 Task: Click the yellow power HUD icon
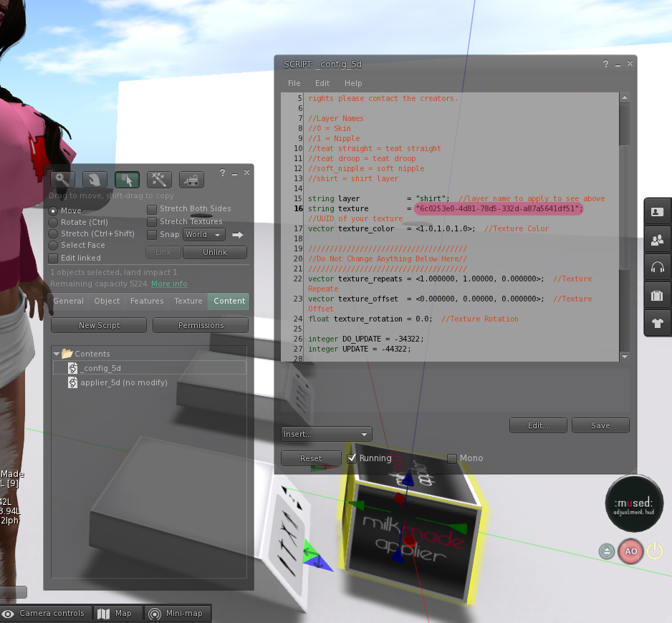point(655,551)
